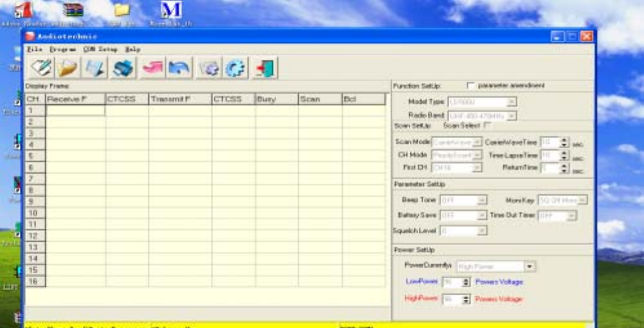Screen dimensions: 644x328
Task: Minimize the Audiotechnic window
Action: pos(557,36)
